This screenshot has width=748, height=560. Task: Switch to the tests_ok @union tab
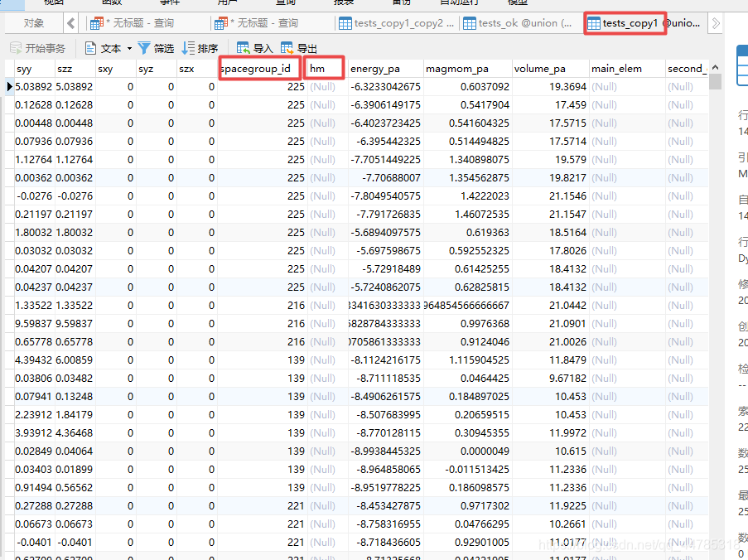coord(518,23)
